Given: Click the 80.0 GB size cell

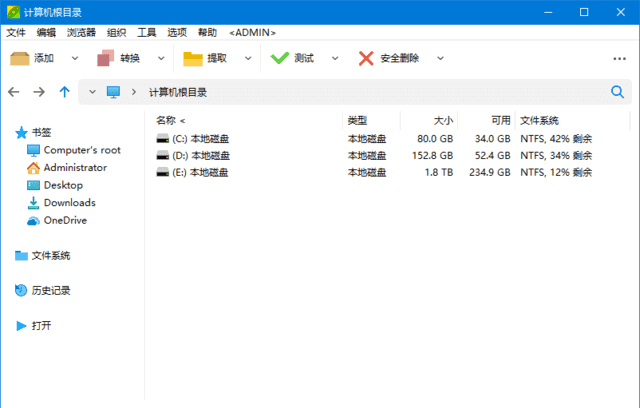Looking at the screenshot, I should pos(435,139).
